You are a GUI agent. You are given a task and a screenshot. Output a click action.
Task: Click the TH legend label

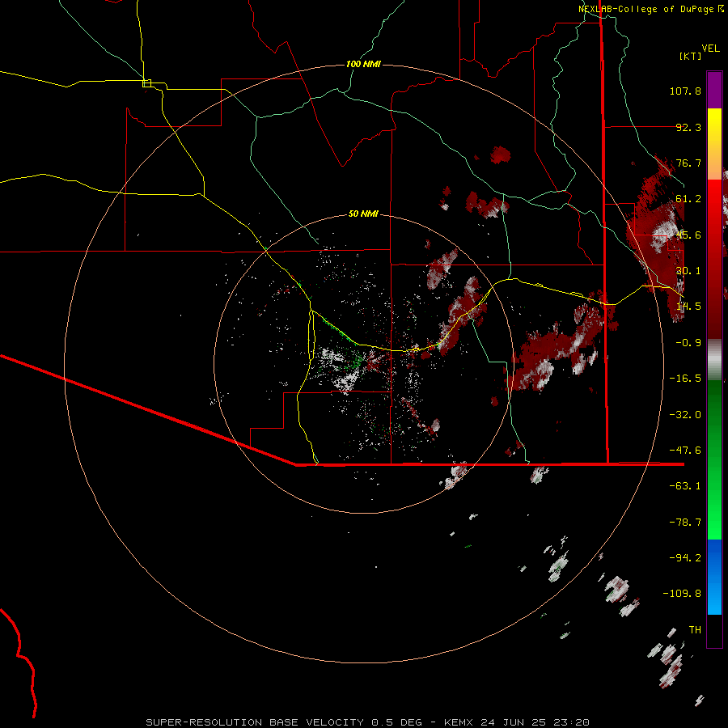(x=695, y=630)
